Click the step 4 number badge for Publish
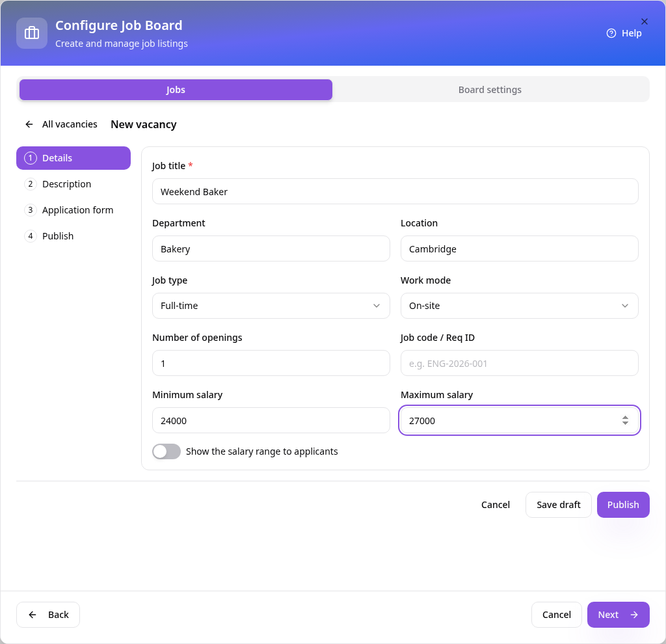The height and width of the screenshot is (644, 666). pyautogui.click(x=31, y=235)
